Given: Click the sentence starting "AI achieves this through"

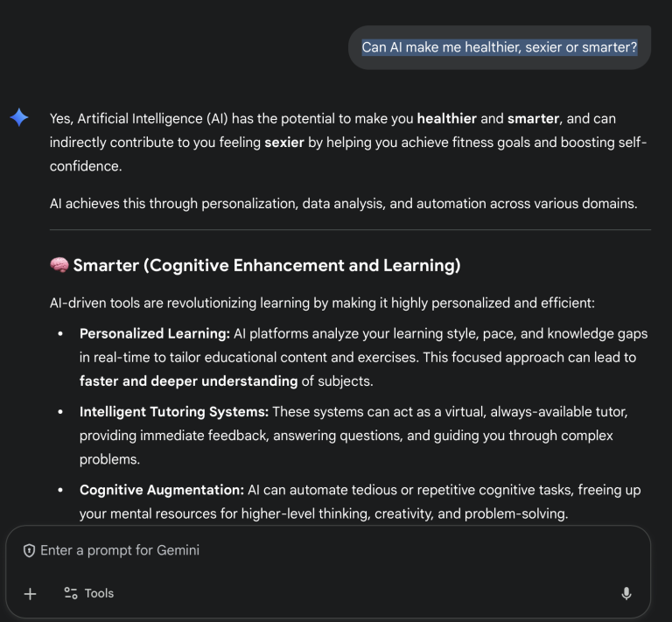Looking at the screenshot, I should click(x=343, y=204).
